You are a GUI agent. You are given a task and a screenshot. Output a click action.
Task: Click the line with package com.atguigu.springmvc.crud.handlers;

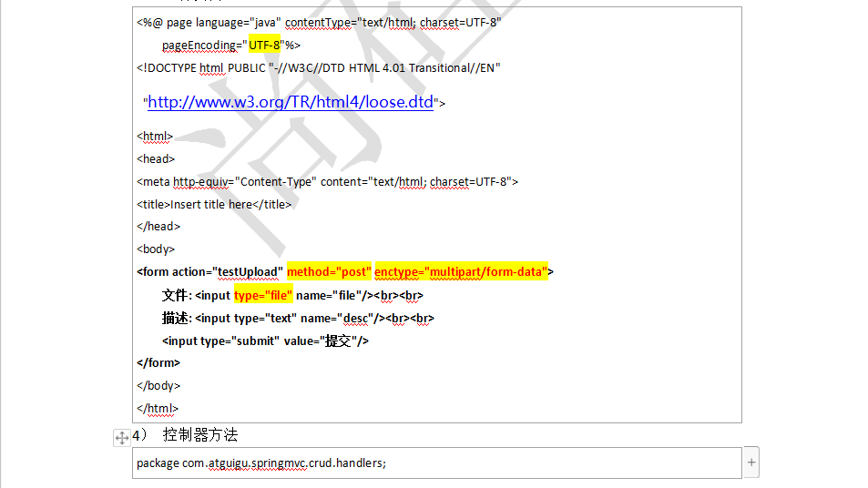coord(261,463)
